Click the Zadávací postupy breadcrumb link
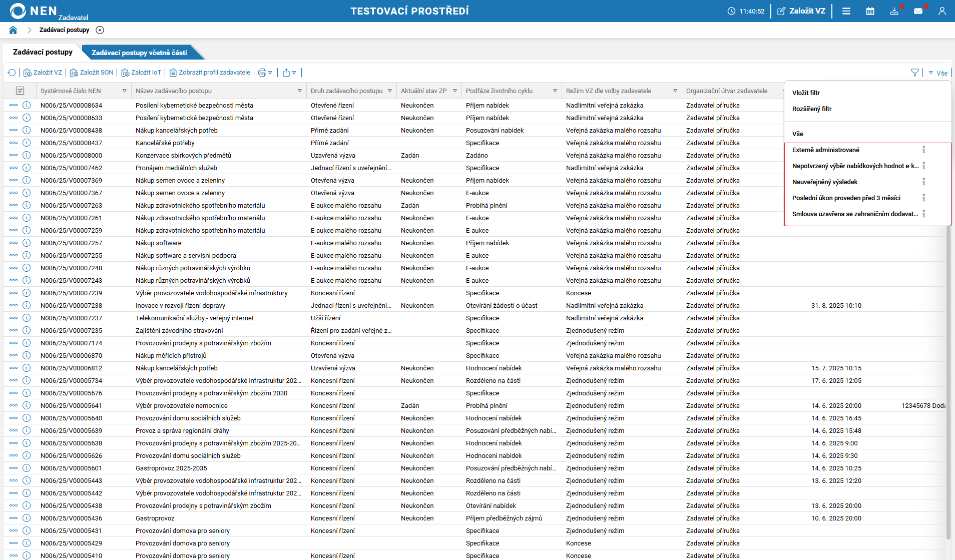This screenshot has width=955, height=560. [x=65, y=30]
